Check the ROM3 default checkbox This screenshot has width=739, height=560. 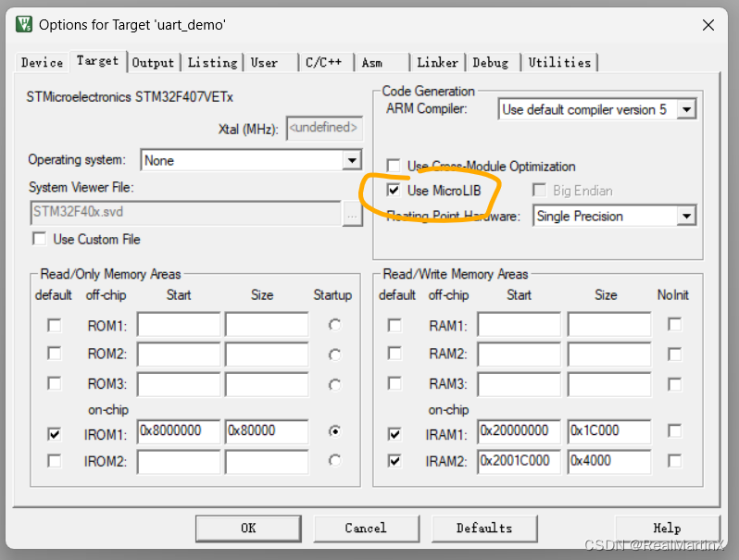pyautogui.click(x=55, y=383)
